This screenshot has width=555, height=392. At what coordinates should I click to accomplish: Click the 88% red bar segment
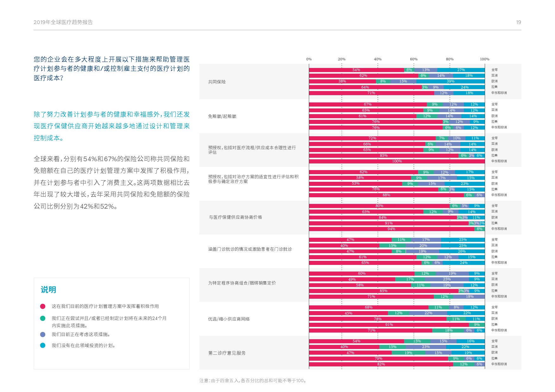click(x=386, y=195)
